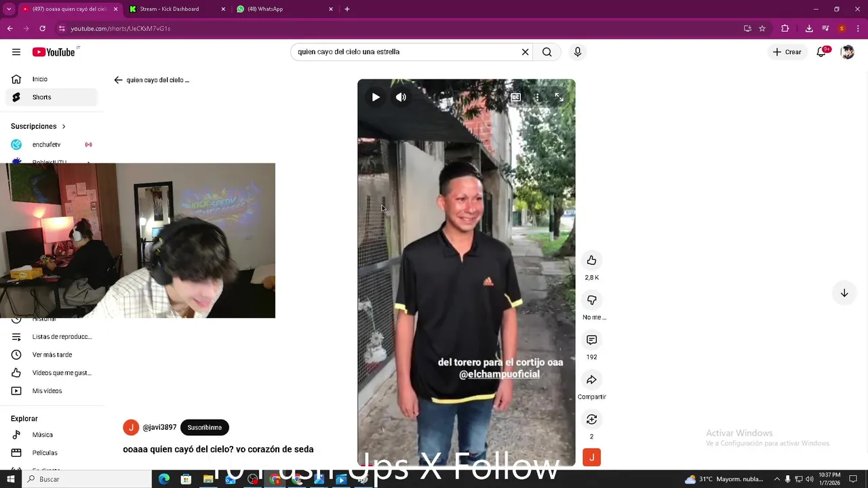Switch to the WhatsApp browser tab
This screenshot has width=868, height=488.
285,9
